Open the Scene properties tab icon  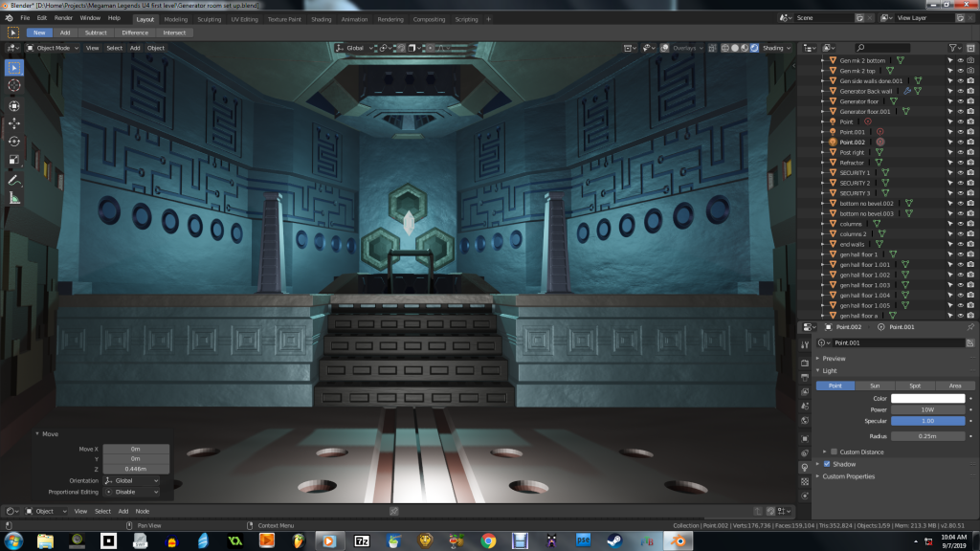tap(805, 406)
